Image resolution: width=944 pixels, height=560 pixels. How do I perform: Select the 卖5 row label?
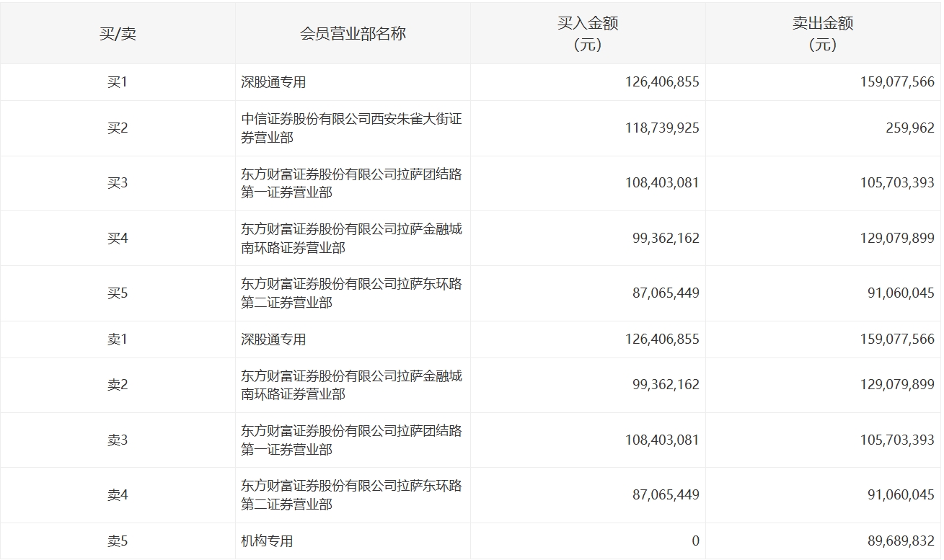pos(118,541)
